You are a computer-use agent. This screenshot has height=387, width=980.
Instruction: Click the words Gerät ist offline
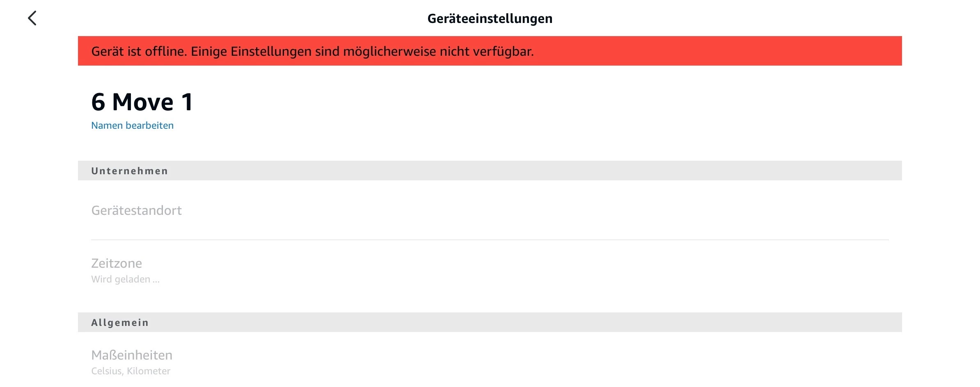click(139, 51)
